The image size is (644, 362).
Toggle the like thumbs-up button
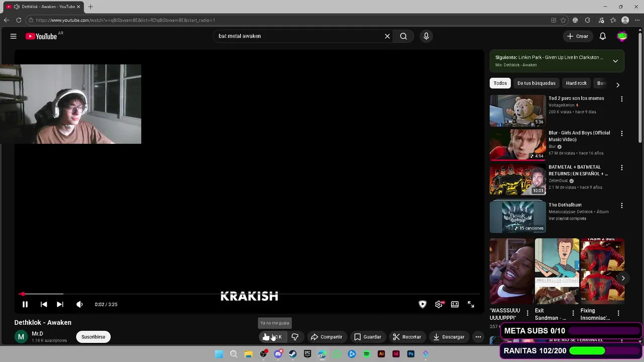coord(272,337)
